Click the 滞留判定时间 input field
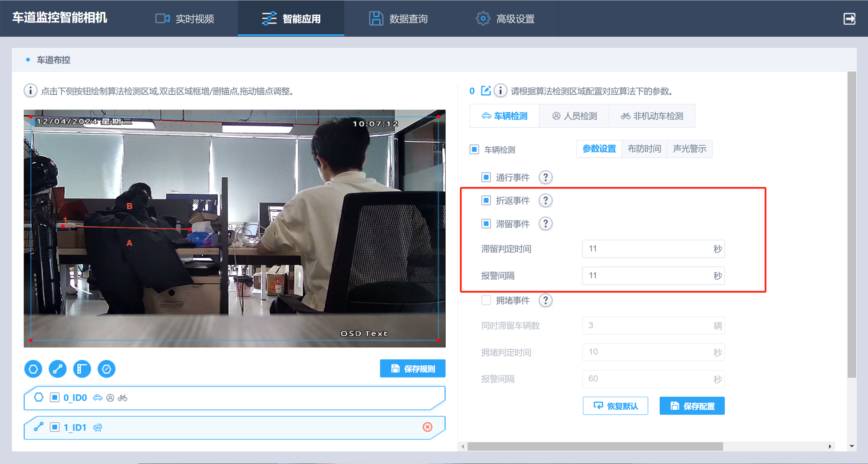This screenshot has width=868, height=464. 653,249
